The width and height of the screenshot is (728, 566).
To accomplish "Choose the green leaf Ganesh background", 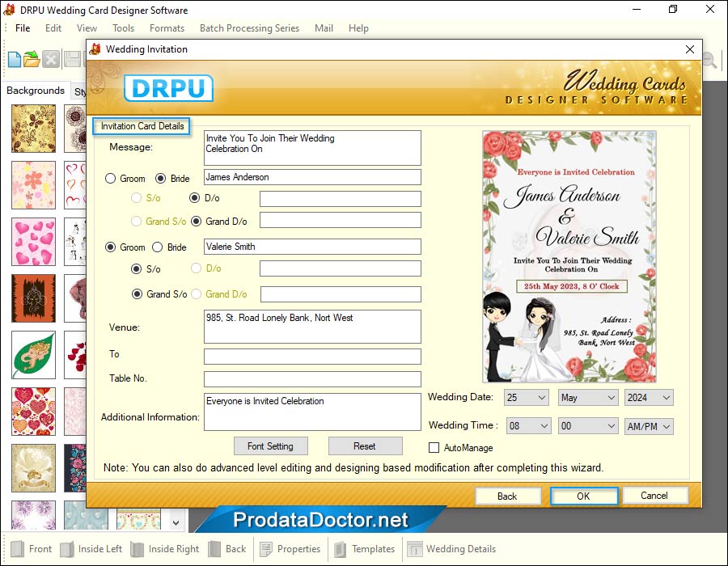I will click(33, 355).
